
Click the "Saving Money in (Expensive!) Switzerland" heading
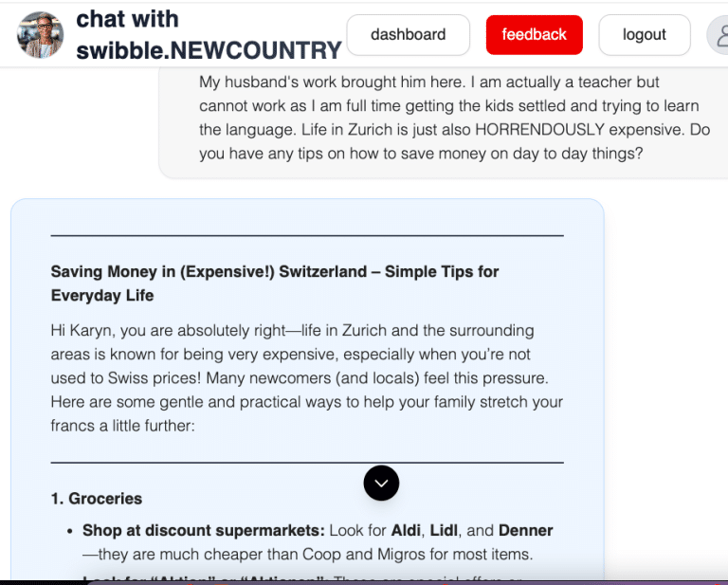pyautogui.click(x=275, y=283)
